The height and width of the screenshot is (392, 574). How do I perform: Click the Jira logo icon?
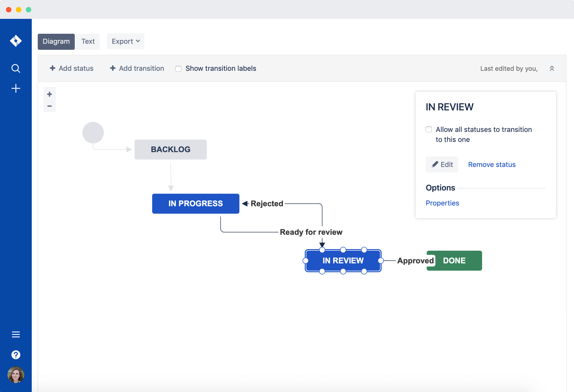coord(16,41)
